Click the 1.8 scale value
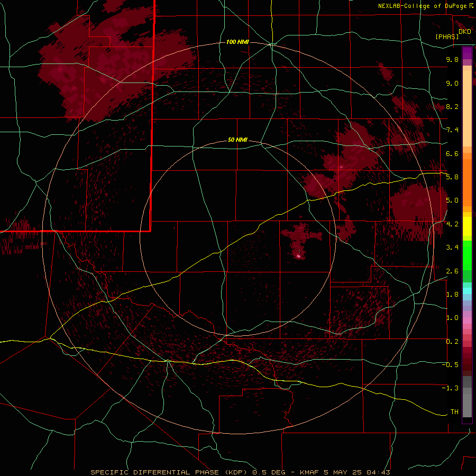Image resolution: width=476 pixels, height=476 pixels. point(452,295)
